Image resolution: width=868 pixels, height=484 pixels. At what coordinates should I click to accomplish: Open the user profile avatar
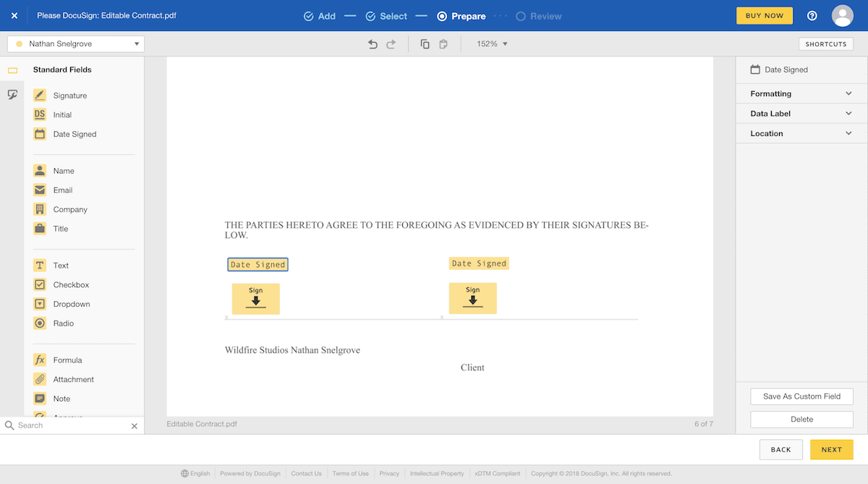click(843, 16)
